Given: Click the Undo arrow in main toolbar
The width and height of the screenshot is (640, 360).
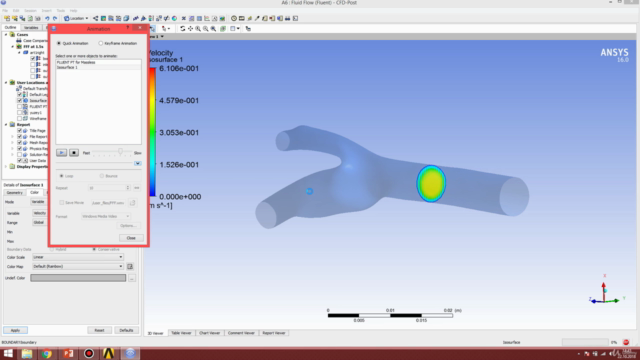Looking at the screenshot, I should (x=47, y=18).
